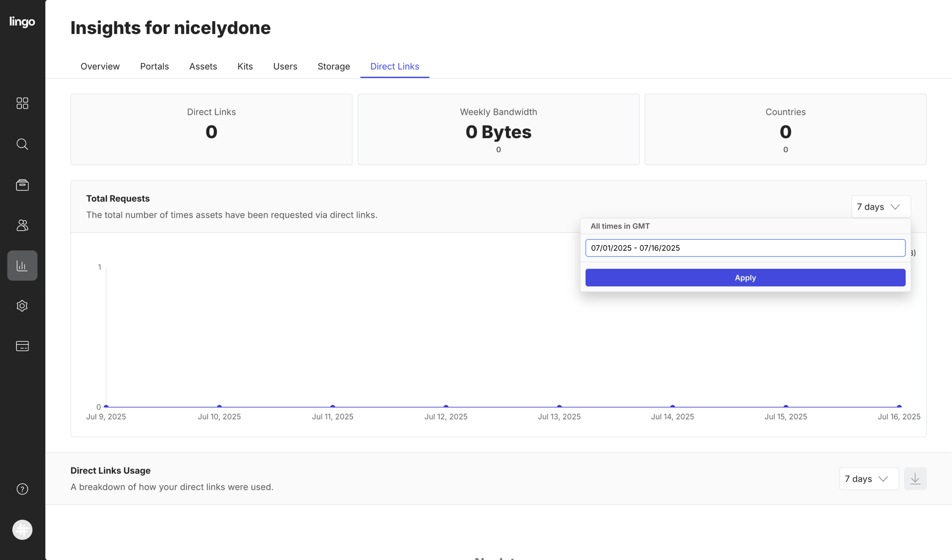Image resolution: width=952 pixels, height=560 pixels.
Task: Click the Jul 9, 2025 chart point
Action: pos(106,407)
